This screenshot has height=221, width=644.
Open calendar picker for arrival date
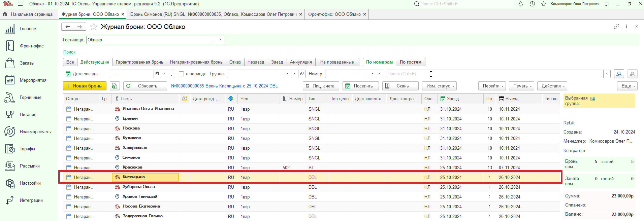157,74
